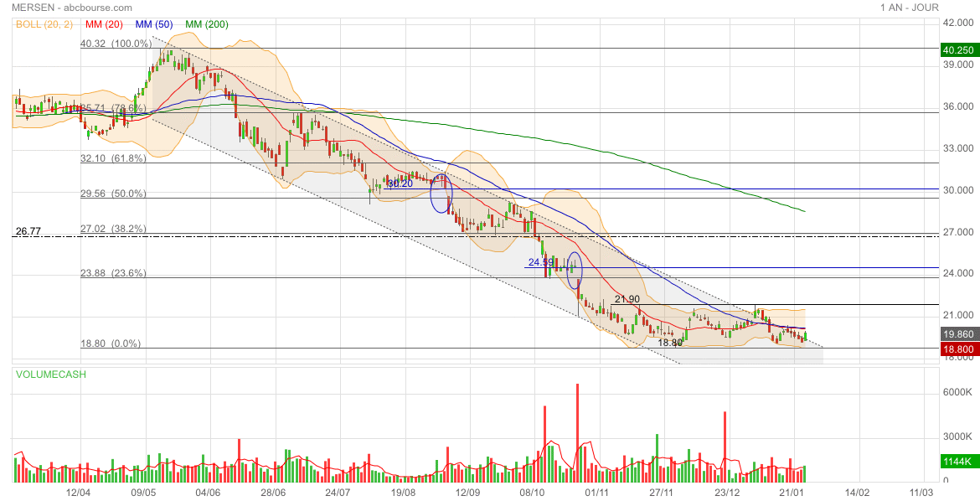Click the 39.000 price axis label
The width and height of the screenshot is (980, 501).
(x=959, y=65)
